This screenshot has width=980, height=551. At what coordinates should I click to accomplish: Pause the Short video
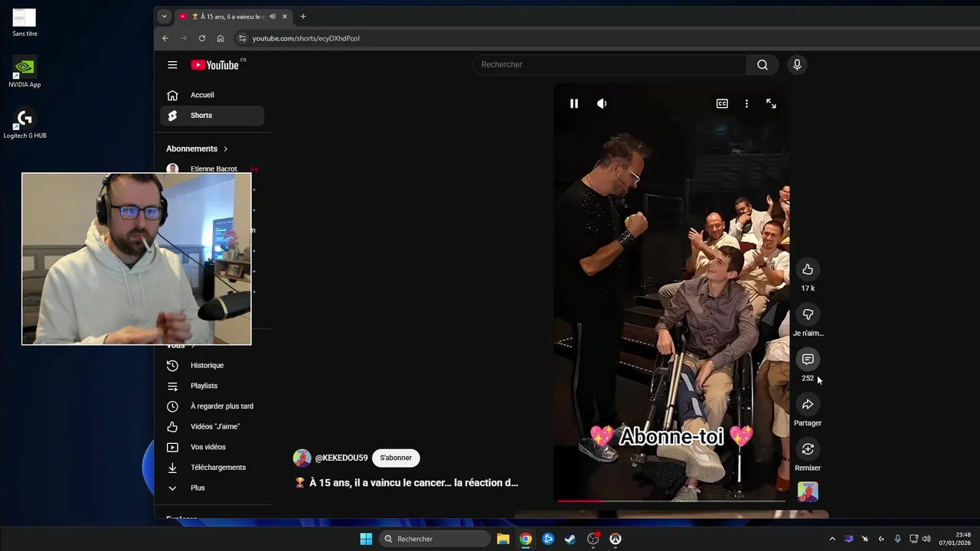tap(573, 103)
